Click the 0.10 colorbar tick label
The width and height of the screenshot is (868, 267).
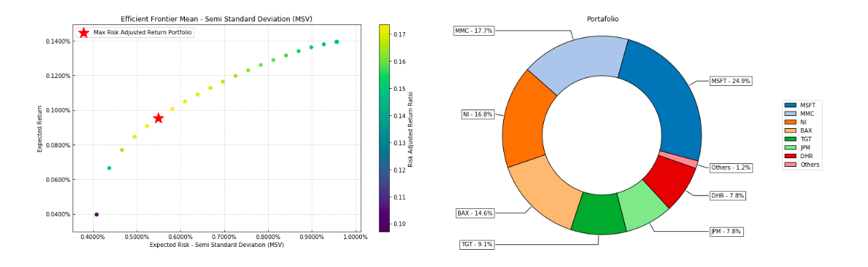tap(400, 224)
